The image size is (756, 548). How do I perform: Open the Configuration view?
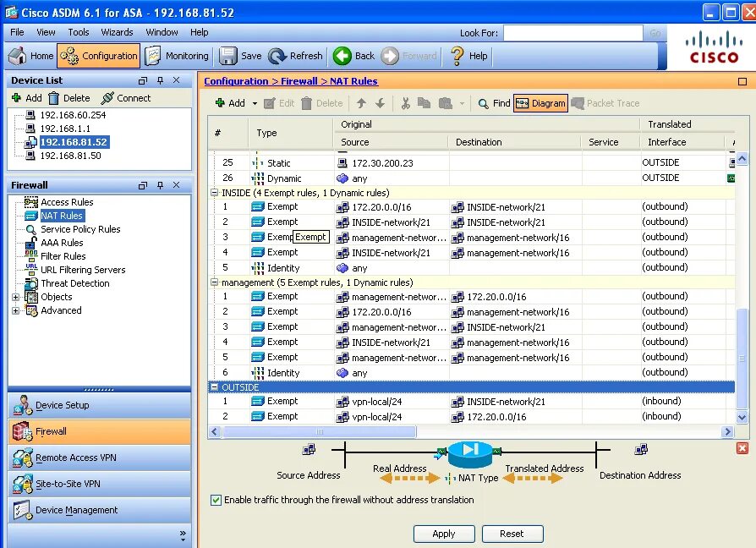(99, 56)
